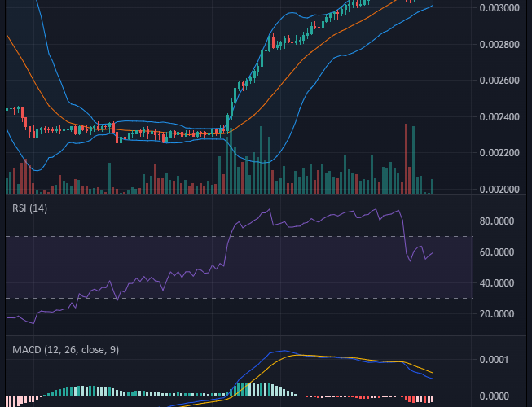Click the 0.0000 MACD axis label
The width and height of the screenshot is (532, 407).
coord(494,396)
